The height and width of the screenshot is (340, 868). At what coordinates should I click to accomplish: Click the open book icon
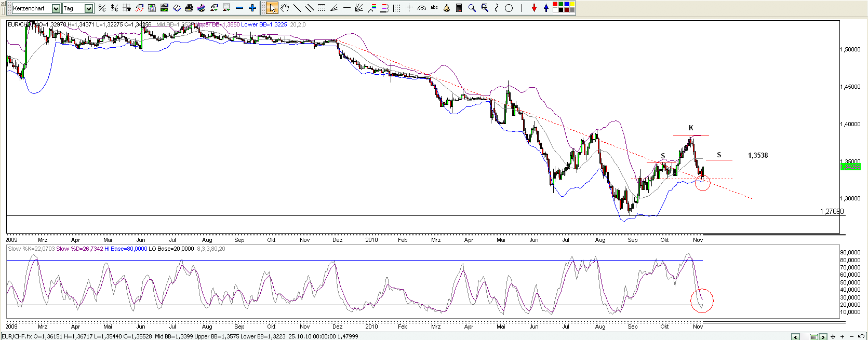click(177, 8)
